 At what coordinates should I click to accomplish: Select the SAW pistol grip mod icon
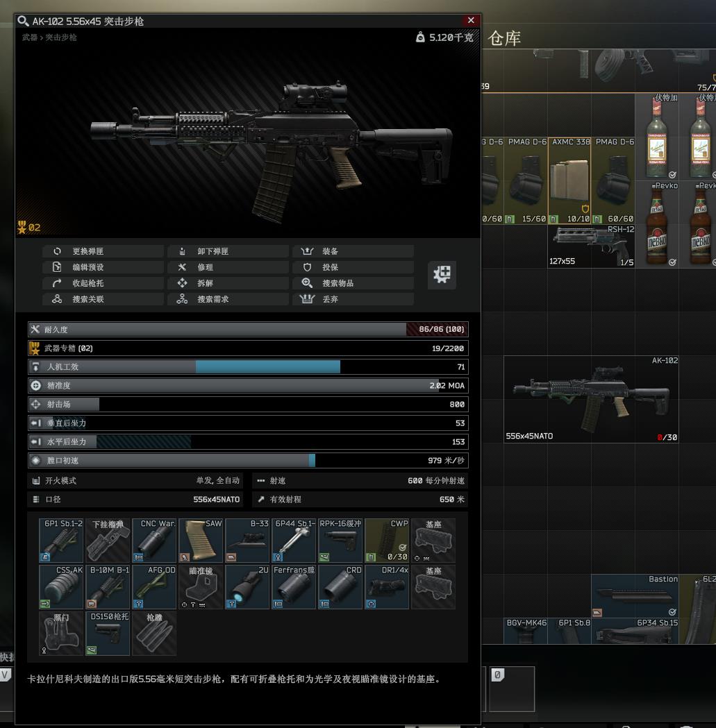pyautogui.click(x=201, y=542)
